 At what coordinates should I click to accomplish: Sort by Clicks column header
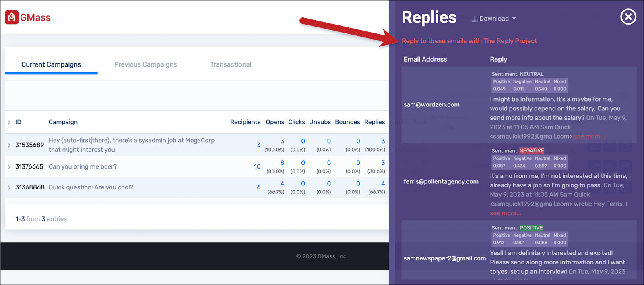297,122
